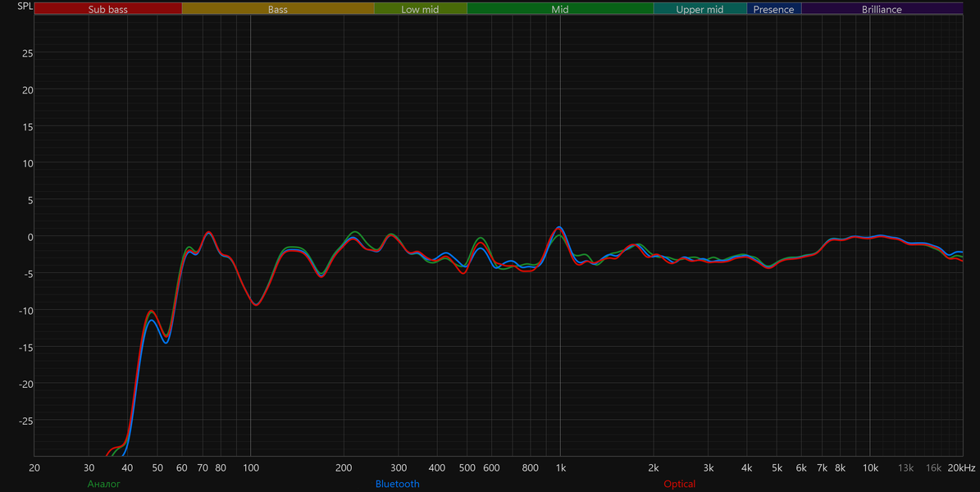Click the SPL axis label

[x=25, y=7]
